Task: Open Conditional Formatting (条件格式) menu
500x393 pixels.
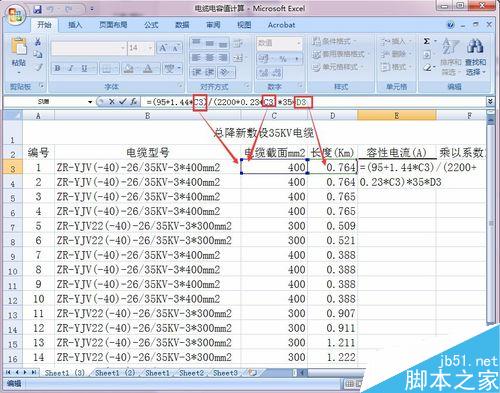Action: click(x=334, y=41)
